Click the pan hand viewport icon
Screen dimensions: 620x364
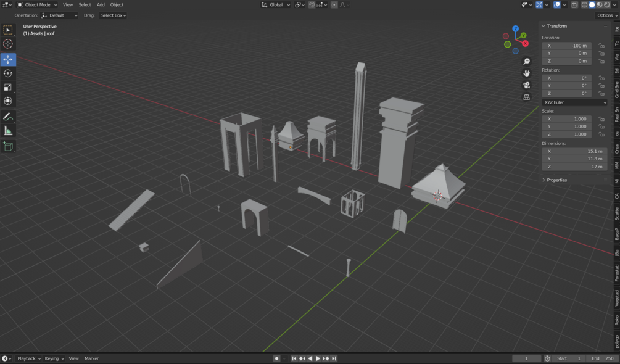527,73
